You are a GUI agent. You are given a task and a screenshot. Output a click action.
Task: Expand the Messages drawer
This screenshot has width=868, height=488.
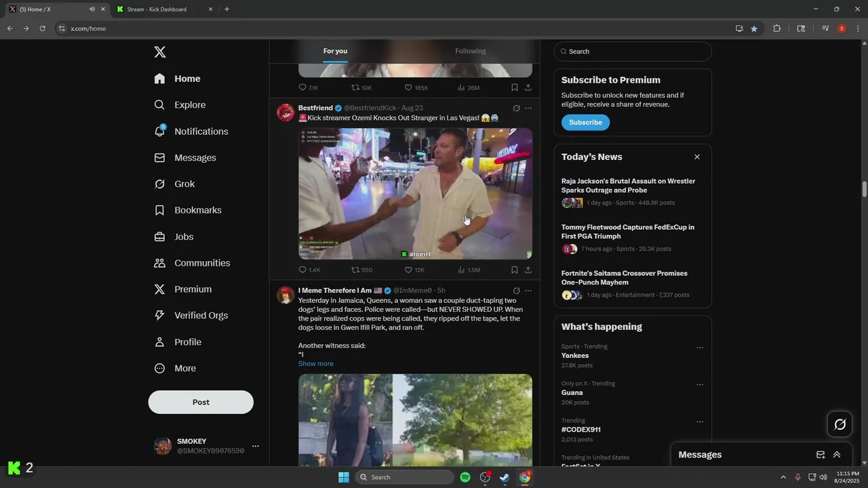(837, 455)
